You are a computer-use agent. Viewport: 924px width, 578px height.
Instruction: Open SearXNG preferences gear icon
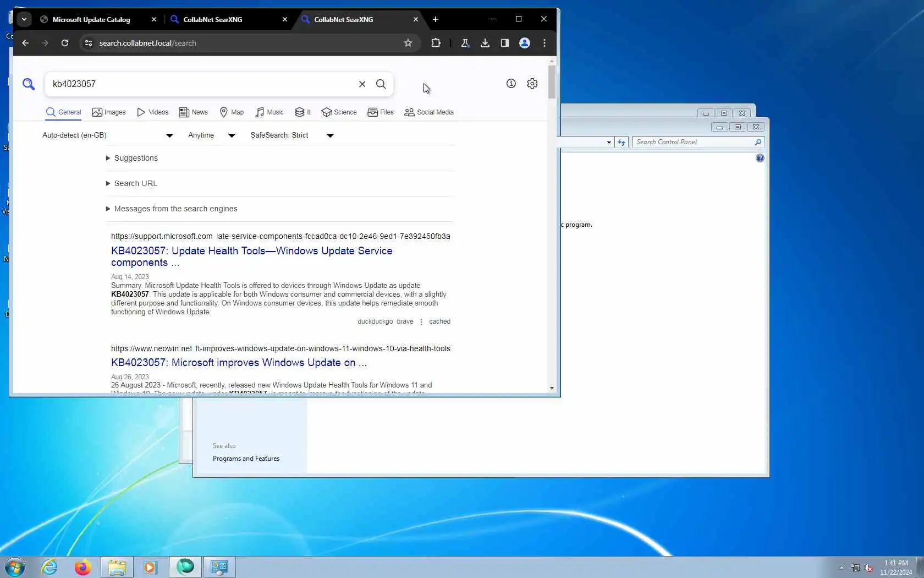[532, 84]
